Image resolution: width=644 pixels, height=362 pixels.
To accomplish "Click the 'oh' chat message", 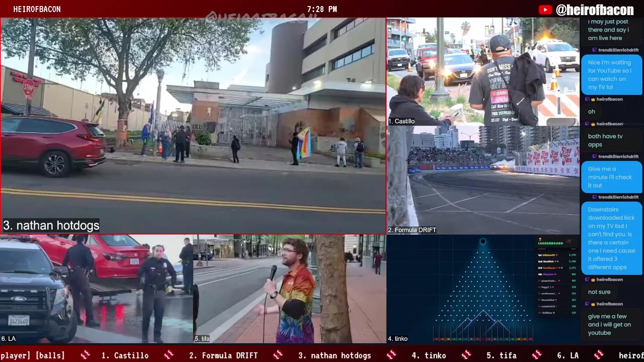I will (x=591, y=112).
